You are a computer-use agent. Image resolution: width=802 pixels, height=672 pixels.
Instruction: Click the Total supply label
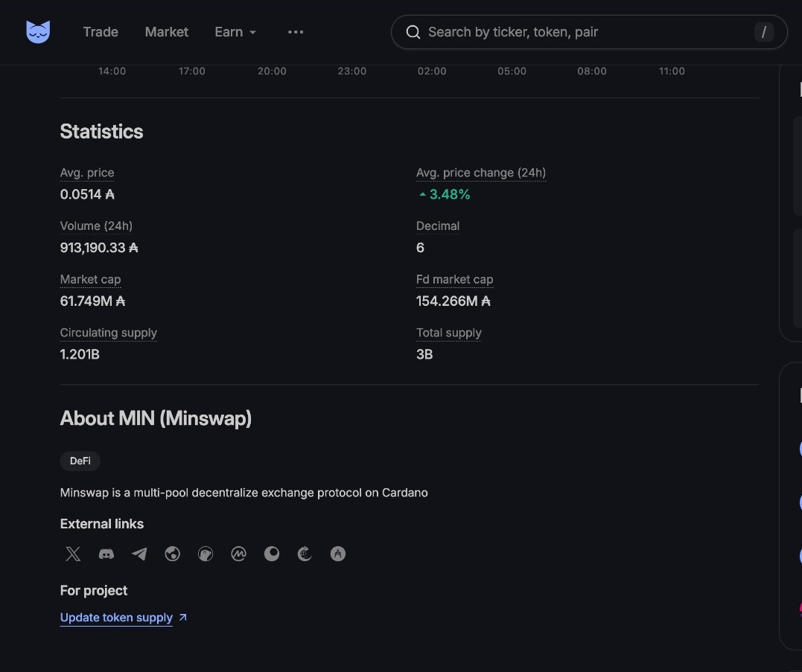click(448, 333)
